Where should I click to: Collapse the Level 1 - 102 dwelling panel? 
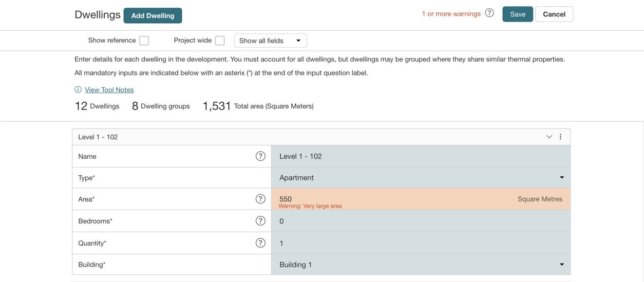(x=549, y=137)
